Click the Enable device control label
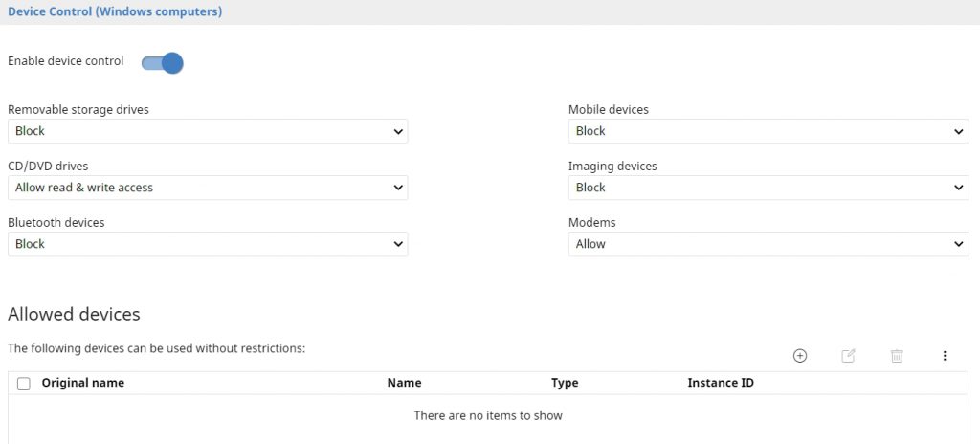Viewport: 980px width, 444px height. [x=66, y=61]
